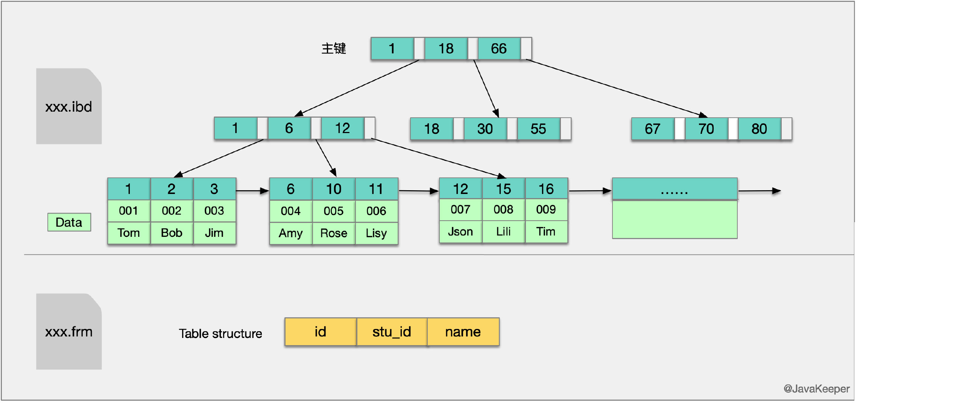Click root node key 18

click(445, 48)
